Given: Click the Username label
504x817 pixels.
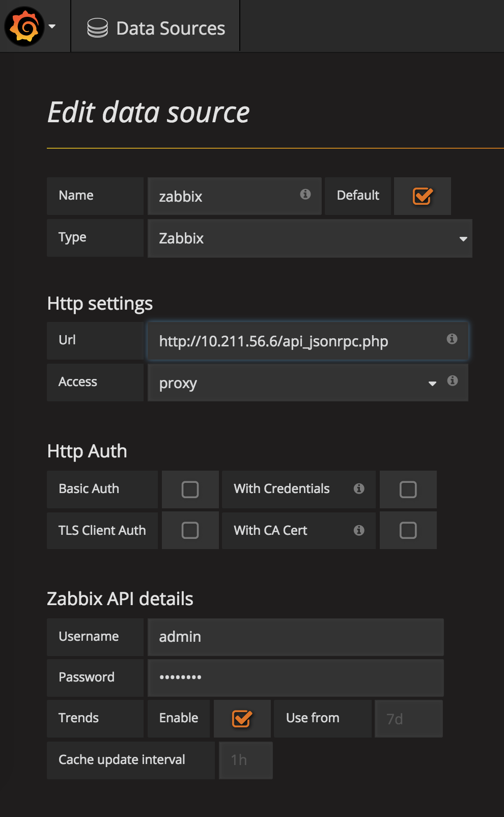Looking at the screenshot, I should 89,636.
